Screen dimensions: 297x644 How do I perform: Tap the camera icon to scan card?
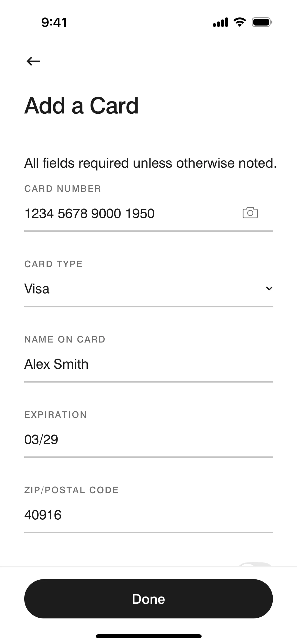coord(250,213)
